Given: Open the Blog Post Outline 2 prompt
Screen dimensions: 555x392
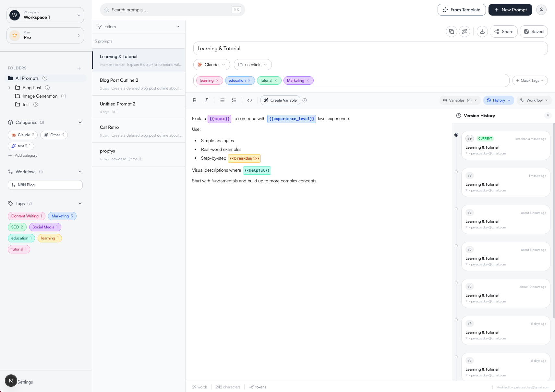Looking at the screenshot, I should 139,84.
